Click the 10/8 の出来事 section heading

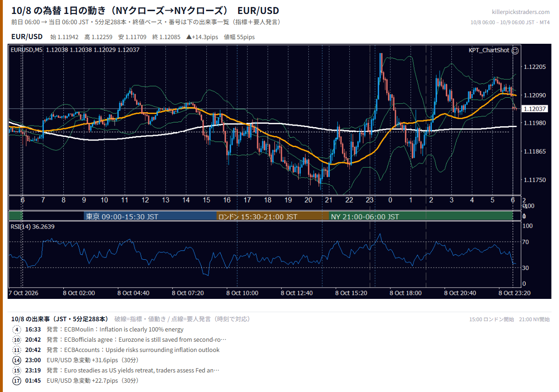click(x=60, y=319)
